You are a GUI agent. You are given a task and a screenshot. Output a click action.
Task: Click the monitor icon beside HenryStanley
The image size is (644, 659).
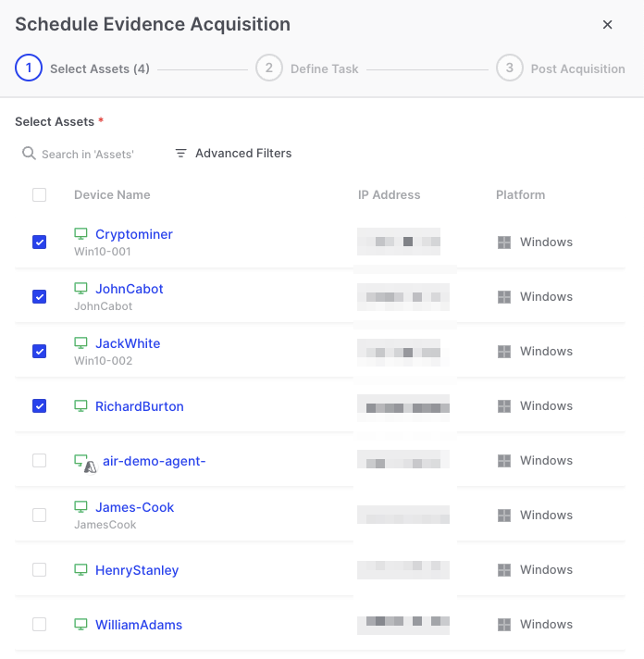point(80,570)
